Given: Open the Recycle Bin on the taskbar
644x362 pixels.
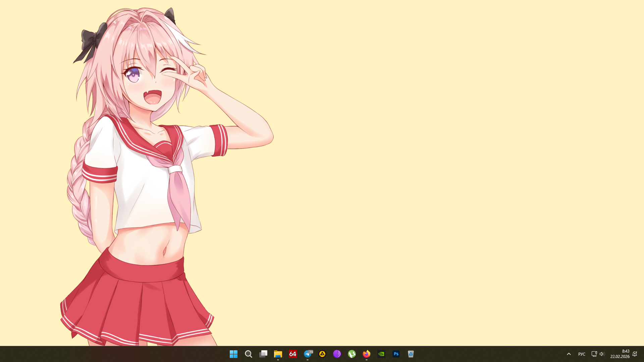Looking at the screenshot, I should [x=411, y=354].
